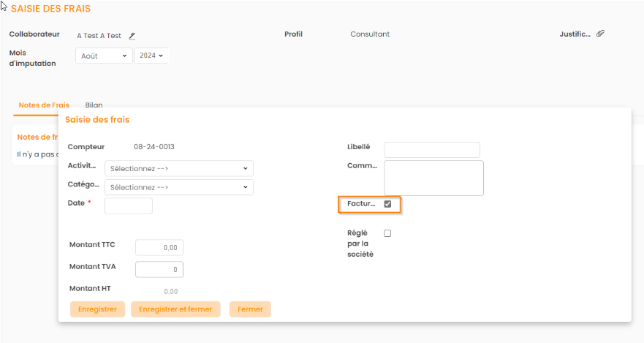This screenshot has width=644, height=343.
Task: Focus the Commentaire text area
Action: 433,178
